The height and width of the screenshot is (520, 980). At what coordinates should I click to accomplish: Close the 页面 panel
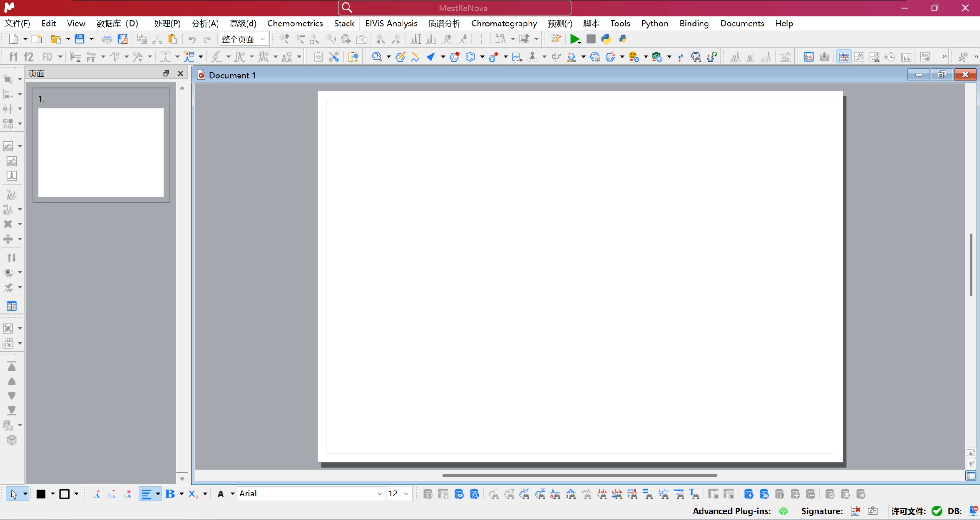pyautogui.click(x=180, y=73)
